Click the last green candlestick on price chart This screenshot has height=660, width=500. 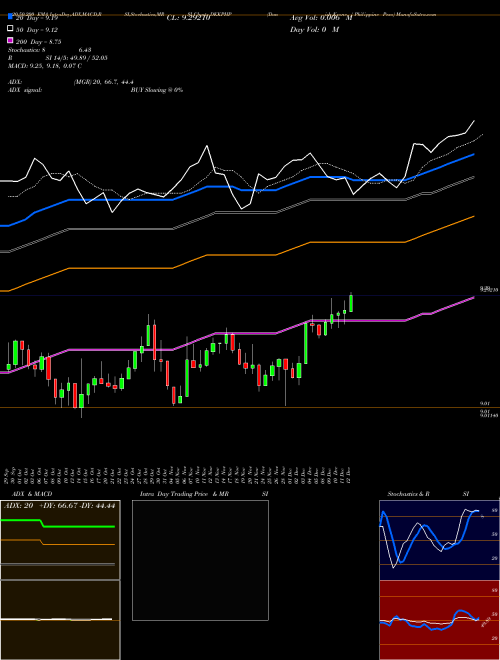pyautogui.click(x=351, y=303)
